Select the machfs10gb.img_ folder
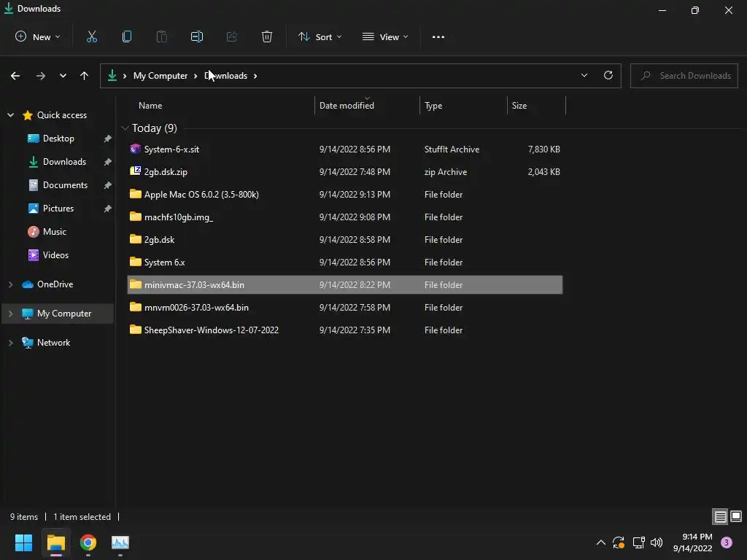Viewport: 747px width, 560px height. coord(345,217)
